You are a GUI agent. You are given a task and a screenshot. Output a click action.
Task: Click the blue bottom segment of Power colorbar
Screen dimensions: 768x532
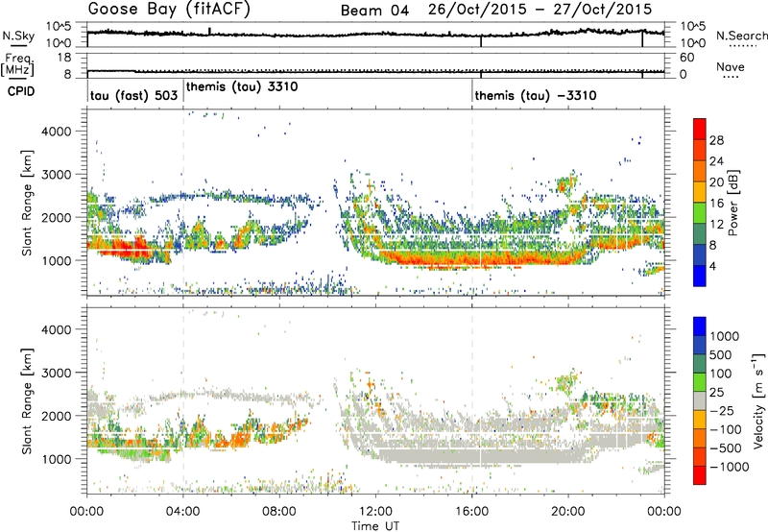pos(700,276)
